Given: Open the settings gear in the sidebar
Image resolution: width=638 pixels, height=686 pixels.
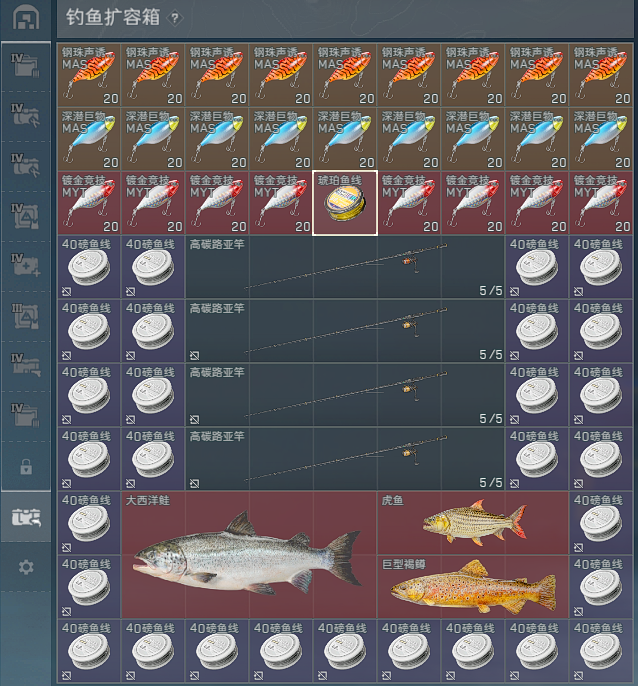Looking at the screenshot, I should pyautogui.click(x=26, y=567).
